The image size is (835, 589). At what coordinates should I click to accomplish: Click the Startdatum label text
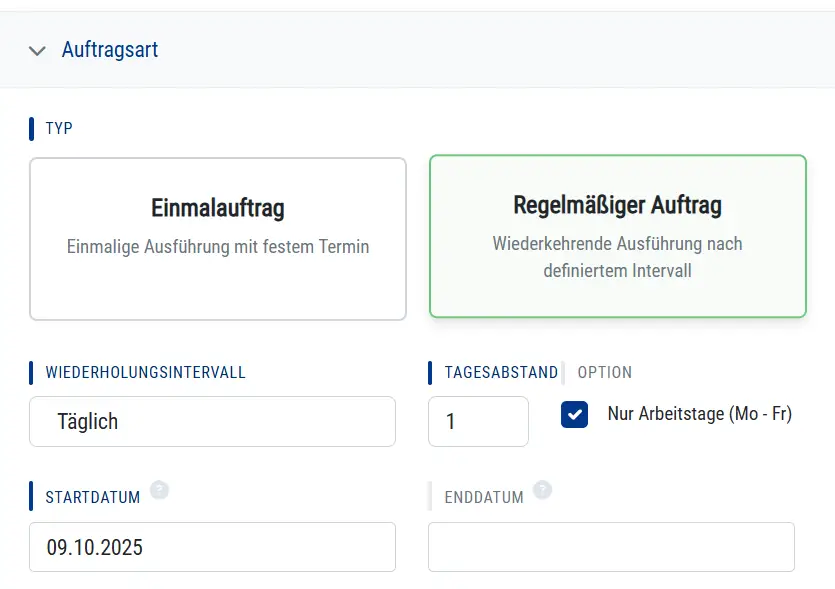point(93,497)
